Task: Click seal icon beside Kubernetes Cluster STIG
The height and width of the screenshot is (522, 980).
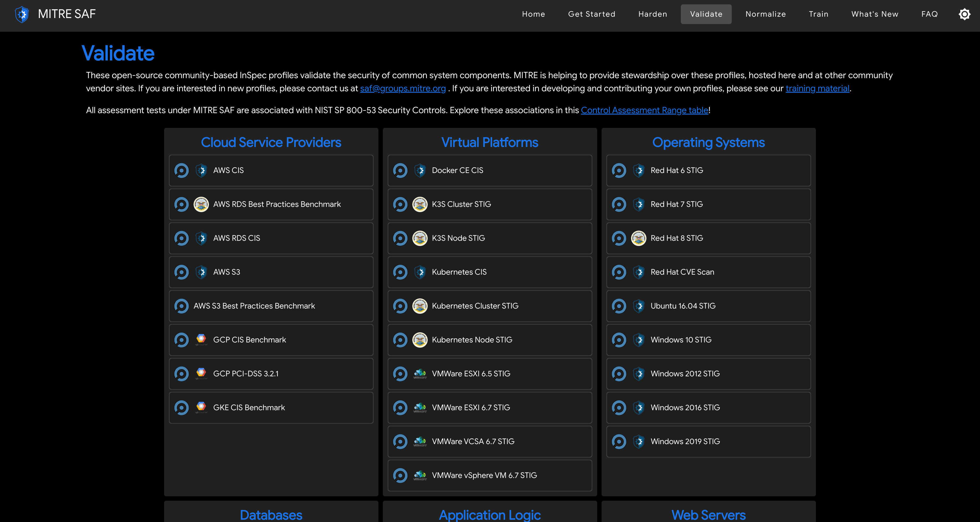Action: pos(420,306)
